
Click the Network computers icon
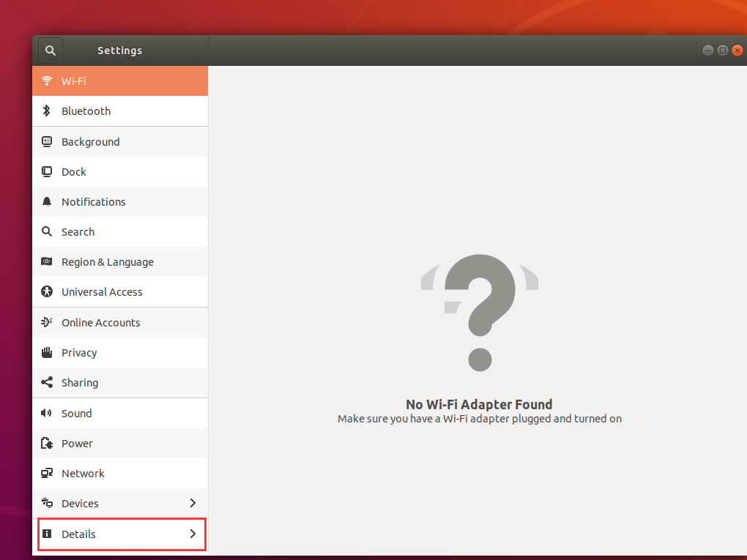point(47,474)
